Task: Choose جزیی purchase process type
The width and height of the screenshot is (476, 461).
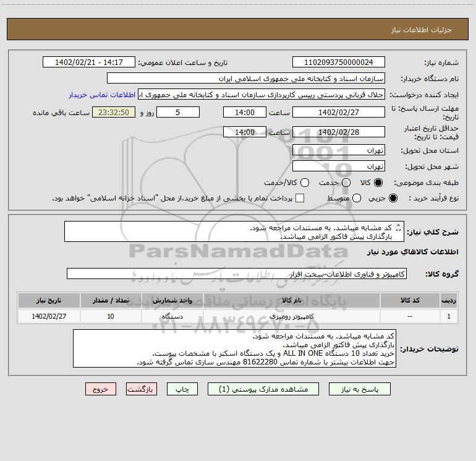Action: [393, 198]
